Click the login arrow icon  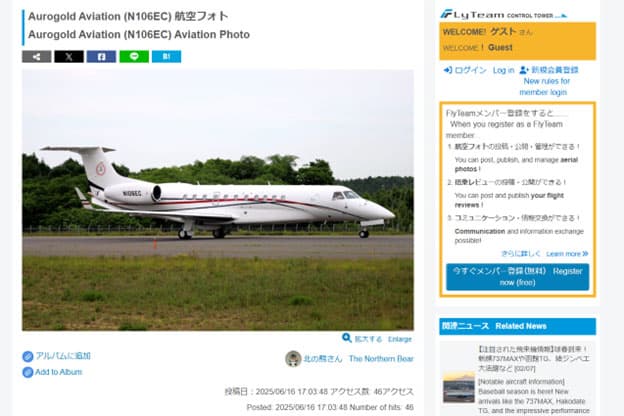448,70
